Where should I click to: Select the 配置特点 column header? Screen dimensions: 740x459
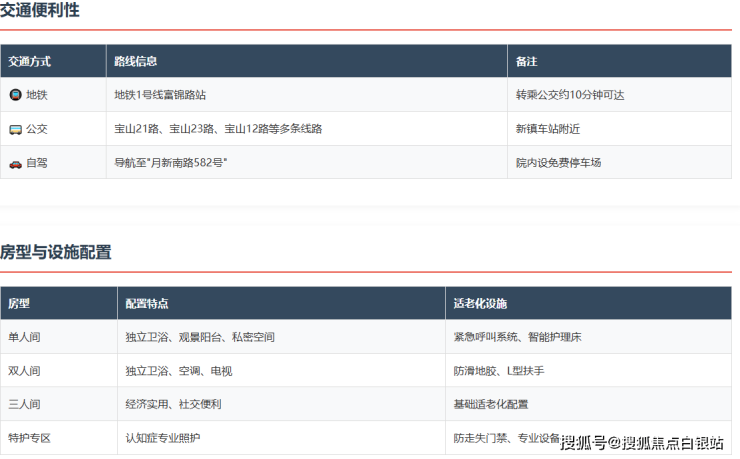[146, 303]
